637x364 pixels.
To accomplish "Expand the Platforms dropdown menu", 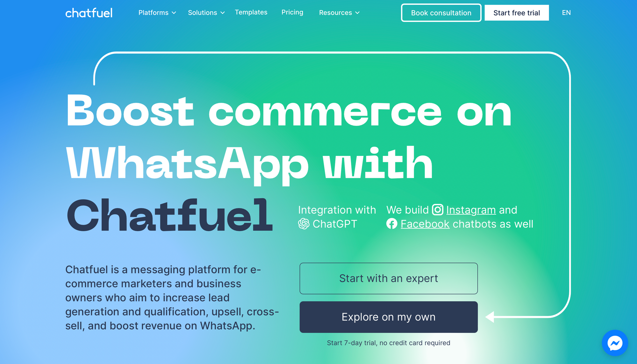I will (157, 13).
